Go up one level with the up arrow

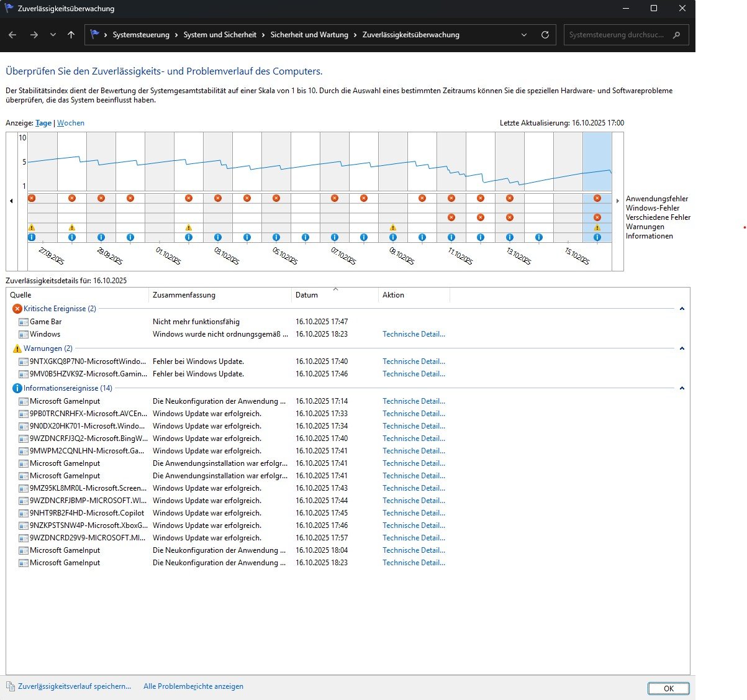click(71, 35)
